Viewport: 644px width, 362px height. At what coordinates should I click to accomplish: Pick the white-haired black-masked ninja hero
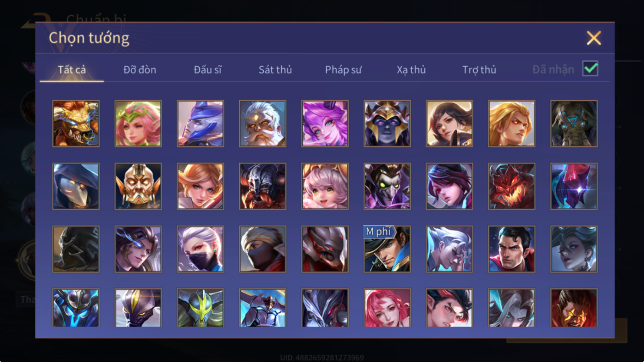tap(200, 249)
